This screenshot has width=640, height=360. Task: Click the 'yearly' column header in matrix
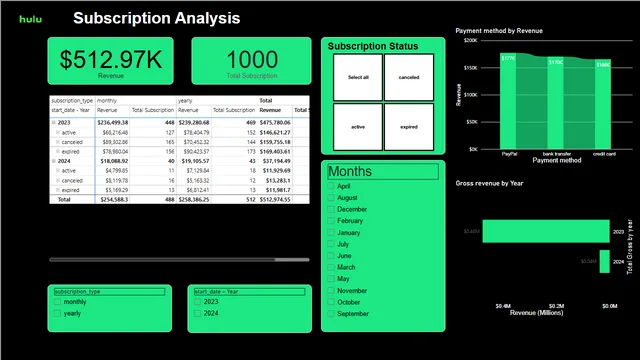coord(185,100)
